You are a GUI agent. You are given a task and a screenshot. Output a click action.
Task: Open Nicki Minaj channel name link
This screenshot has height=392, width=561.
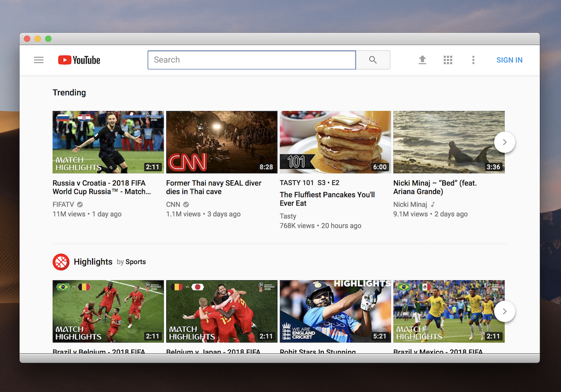pyautogui.click(x=410, y=205)
